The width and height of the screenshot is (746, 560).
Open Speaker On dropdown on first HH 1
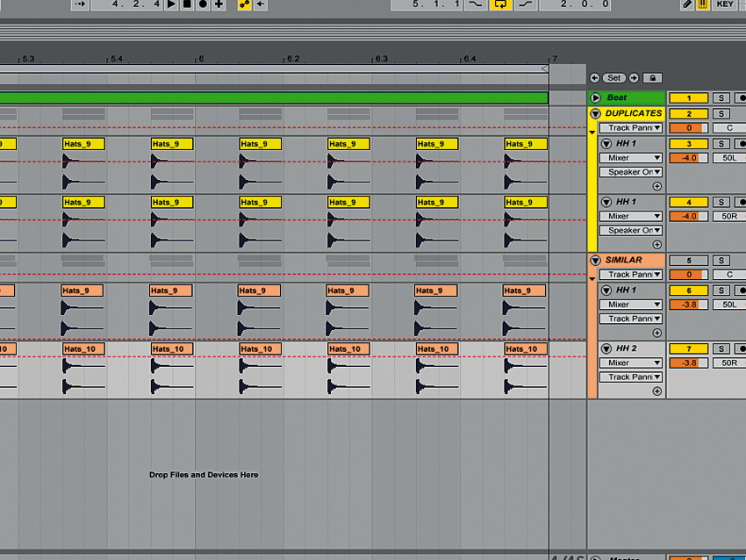(x=630, y=172)
